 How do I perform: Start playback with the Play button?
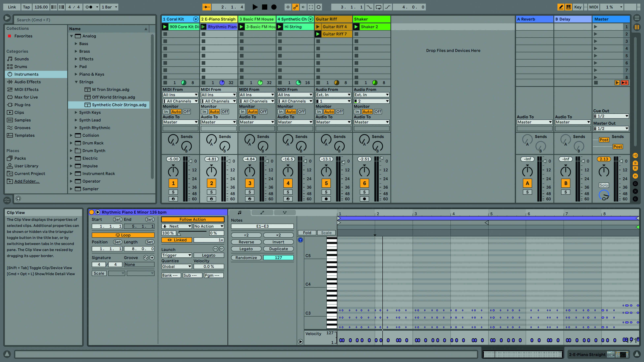[x=255, y=7]
